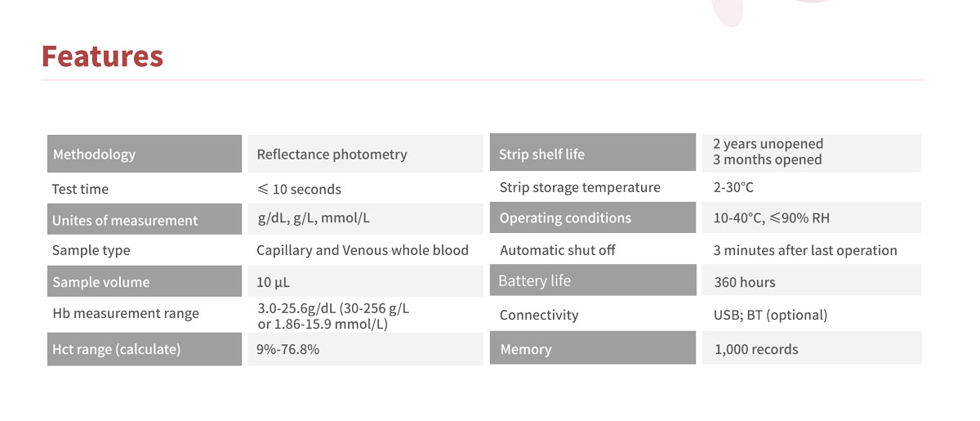Select the 2 years unopened value
980x421 pixels.
pyautogui.click(x=768, y=144)
